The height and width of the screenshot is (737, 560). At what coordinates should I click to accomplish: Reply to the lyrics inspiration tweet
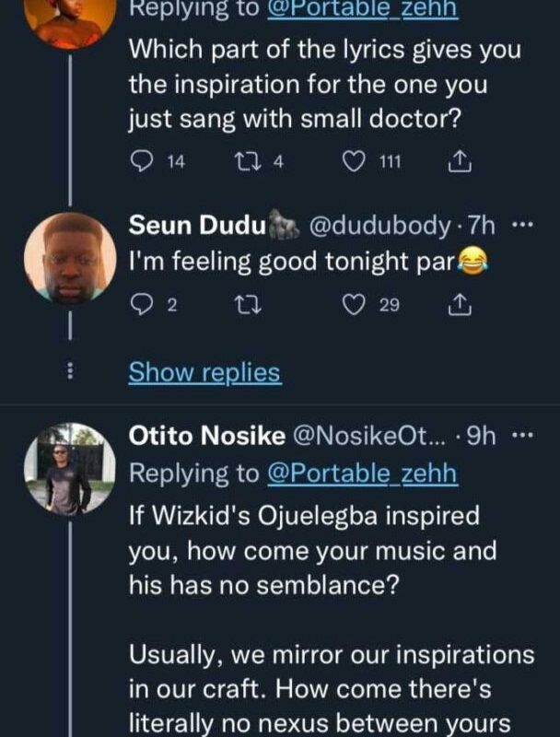pyautogui.click(x=141, y=163)
